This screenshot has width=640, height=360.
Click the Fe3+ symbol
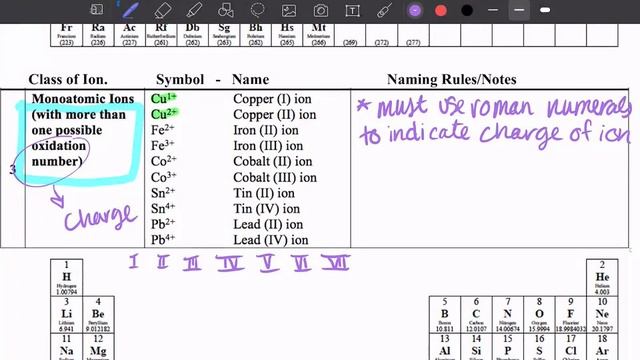pyautogui.click(x=163, y=145)
